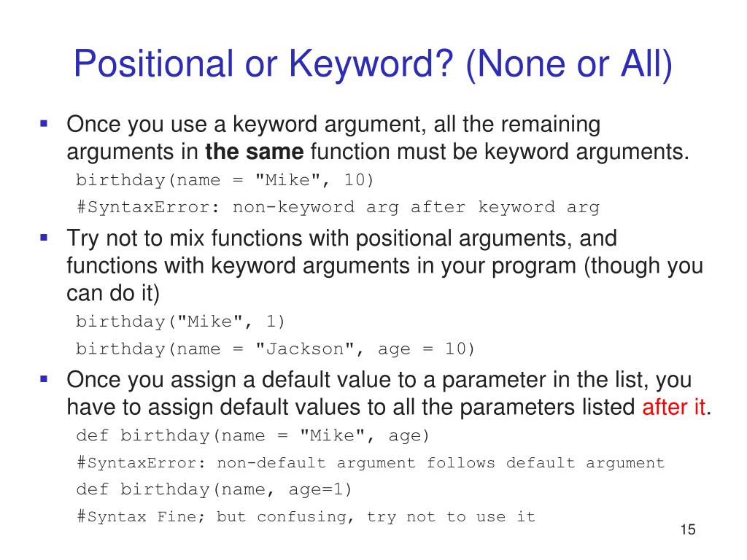Click the bold words "the same"
This screenshot has width=747, height=560.
tap(255, 152)
